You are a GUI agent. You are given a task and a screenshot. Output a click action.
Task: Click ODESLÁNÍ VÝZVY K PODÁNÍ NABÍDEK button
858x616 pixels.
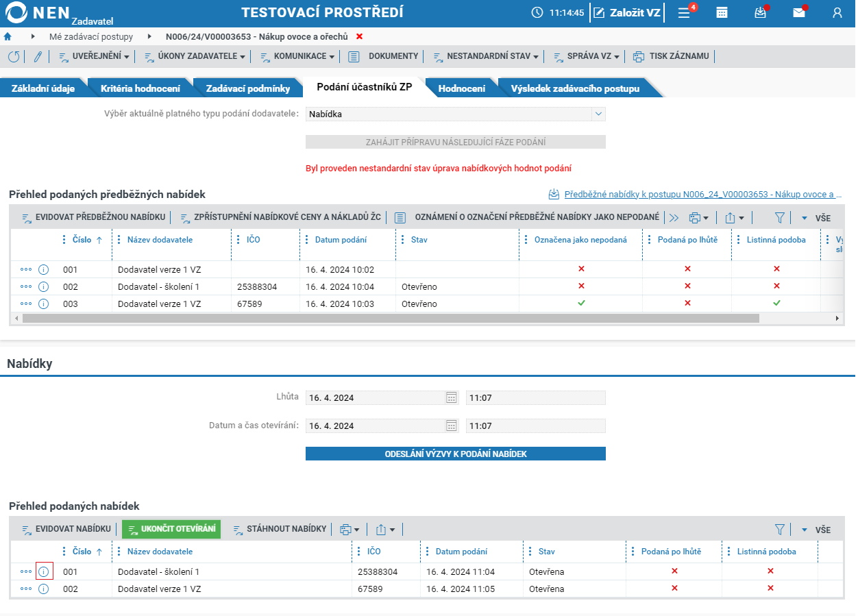click(x=456, y=454)
